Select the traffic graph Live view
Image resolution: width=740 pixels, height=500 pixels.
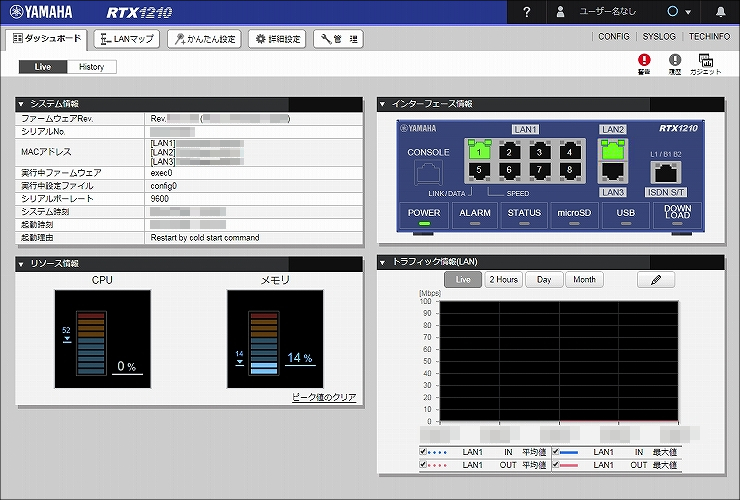click(x=463, y=280)
